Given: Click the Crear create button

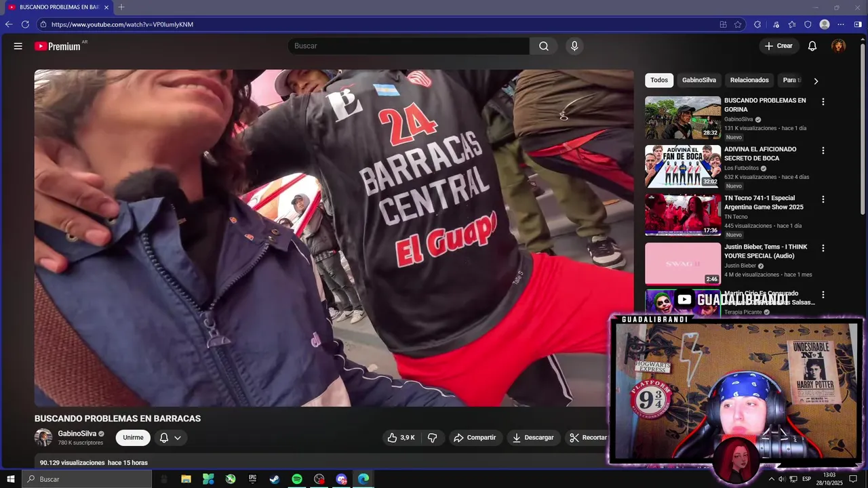Looking at the screenshot, I should tap(778, 46).
